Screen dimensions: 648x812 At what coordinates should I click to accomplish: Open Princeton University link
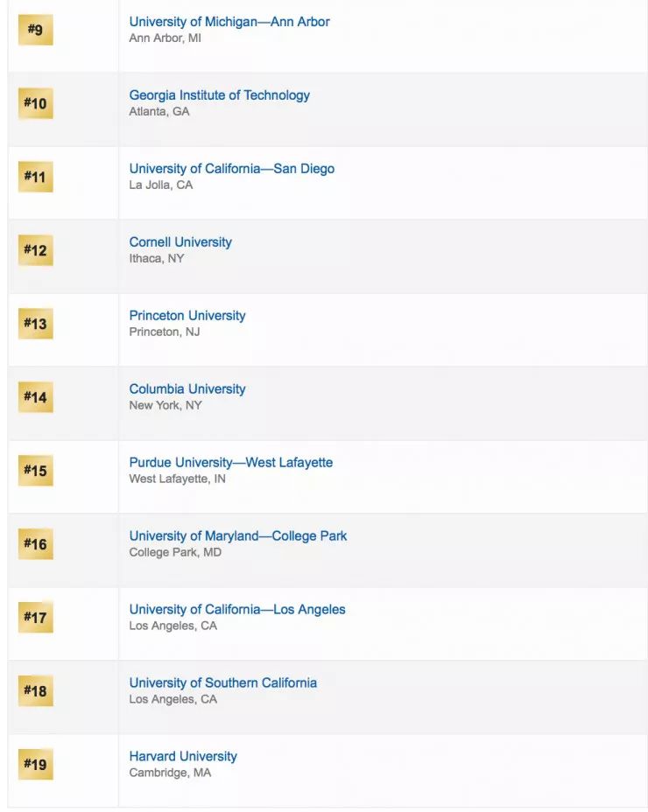click(x=187, y=316)
